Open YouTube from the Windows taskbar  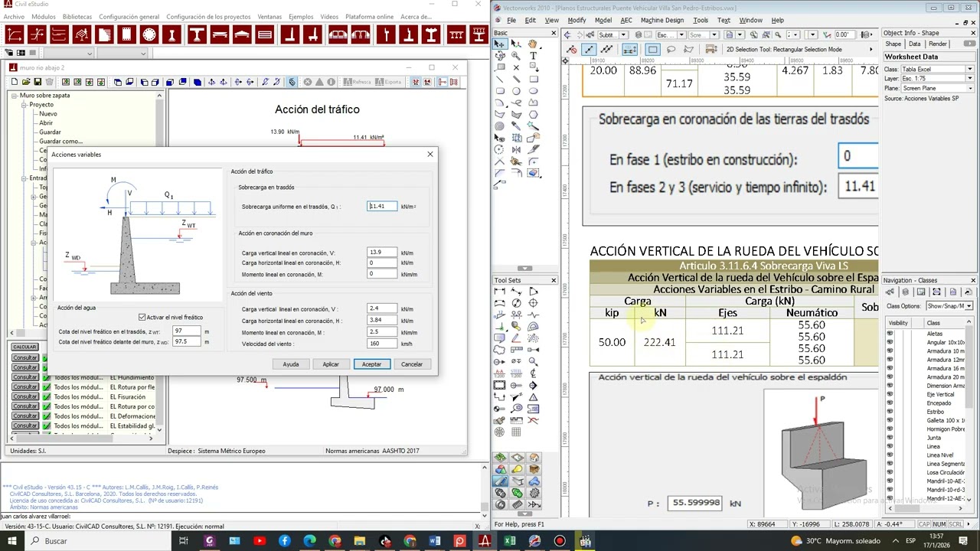tap(260, 541)
